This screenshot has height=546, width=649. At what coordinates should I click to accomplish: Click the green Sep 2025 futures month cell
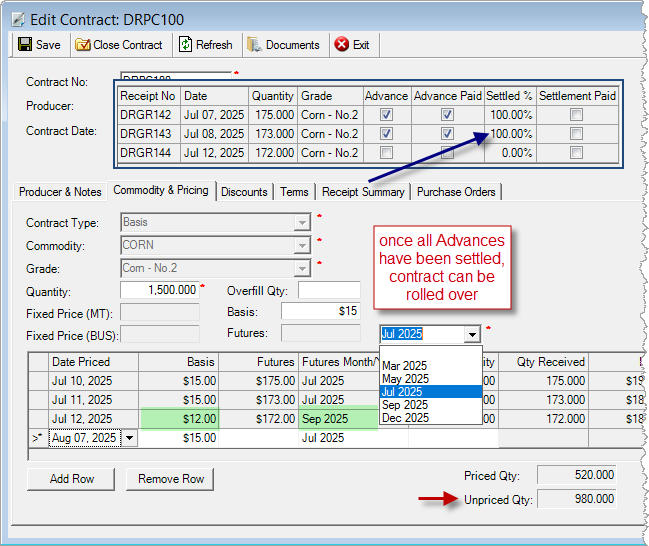(338, 419)
